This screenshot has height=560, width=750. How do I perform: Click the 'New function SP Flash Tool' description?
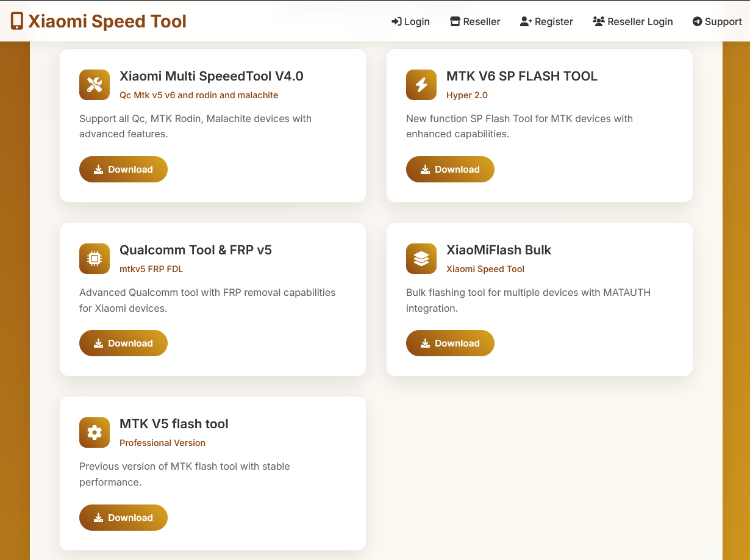point(520,126)
